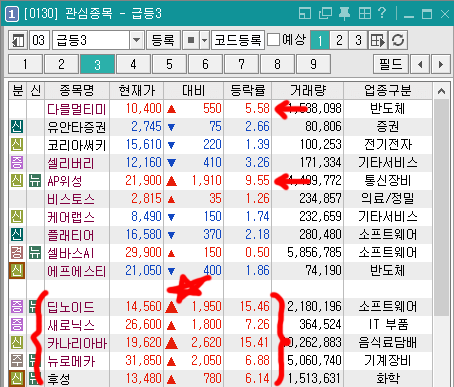Sort by the 거래량 column header
The height and width of the screenshot is (387, 454).
[x=308, y=91]
